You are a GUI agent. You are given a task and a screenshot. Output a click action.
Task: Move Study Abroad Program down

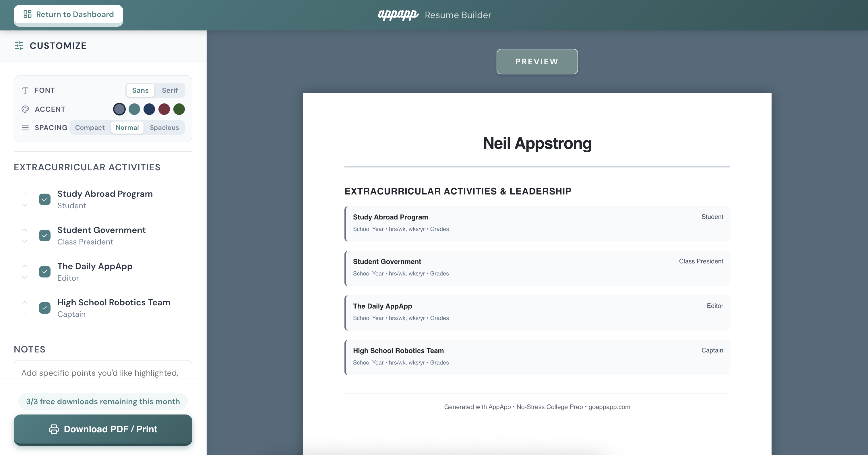click(25, 205)
